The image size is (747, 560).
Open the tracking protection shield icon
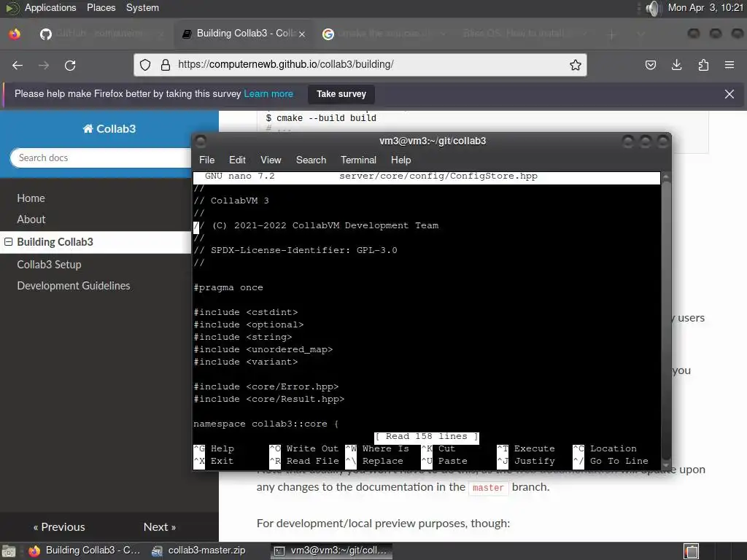[x=145, y=65]
